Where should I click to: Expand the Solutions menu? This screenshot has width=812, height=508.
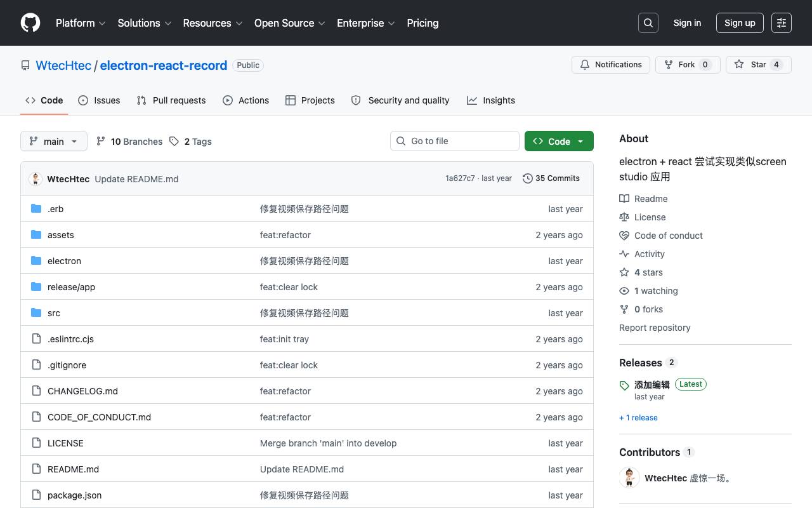pos(145,23)
